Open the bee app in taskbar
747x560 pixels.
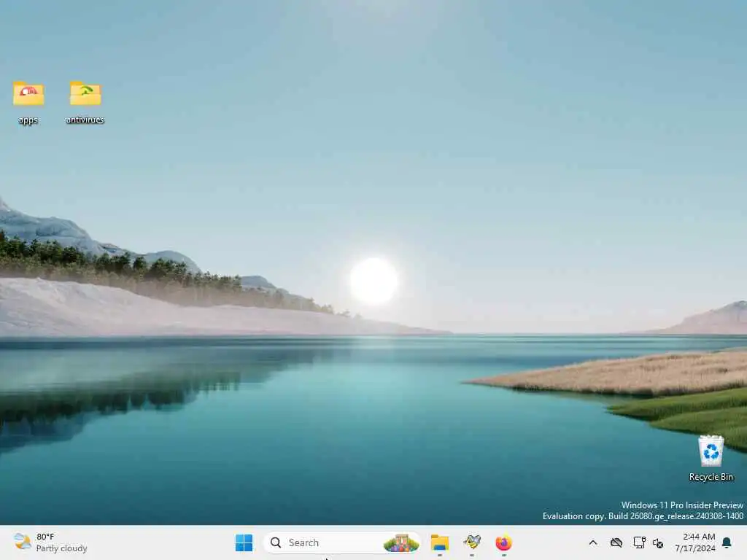coord(472,542)
